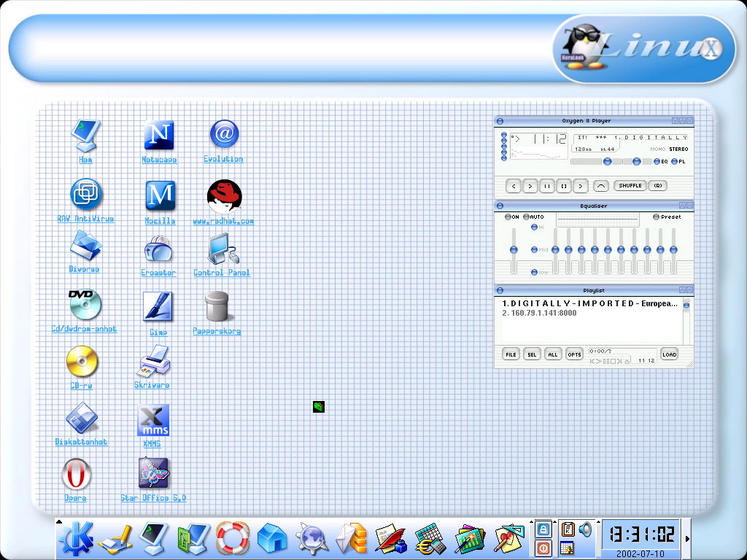The width and height of the screenshot is (747, 560).
Task: Expand the hidden panel arrow beside the clock
Action: [x=687, y=539]
